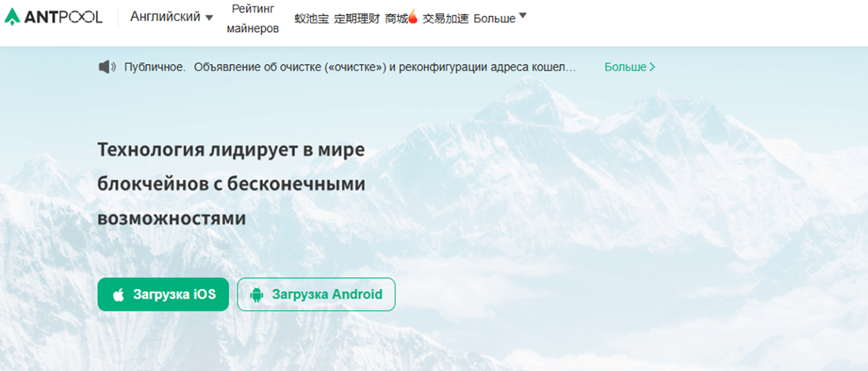Viewport: 868px width, 371px height.
Task: Click the Загрузка Android button
Action: [316, 295]
